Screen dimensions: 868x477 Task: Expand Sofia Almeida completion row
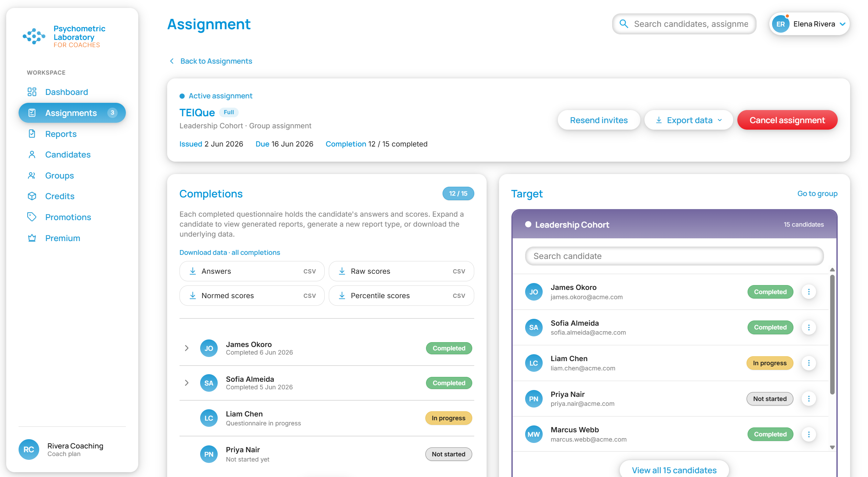click(x=187, y=383)
